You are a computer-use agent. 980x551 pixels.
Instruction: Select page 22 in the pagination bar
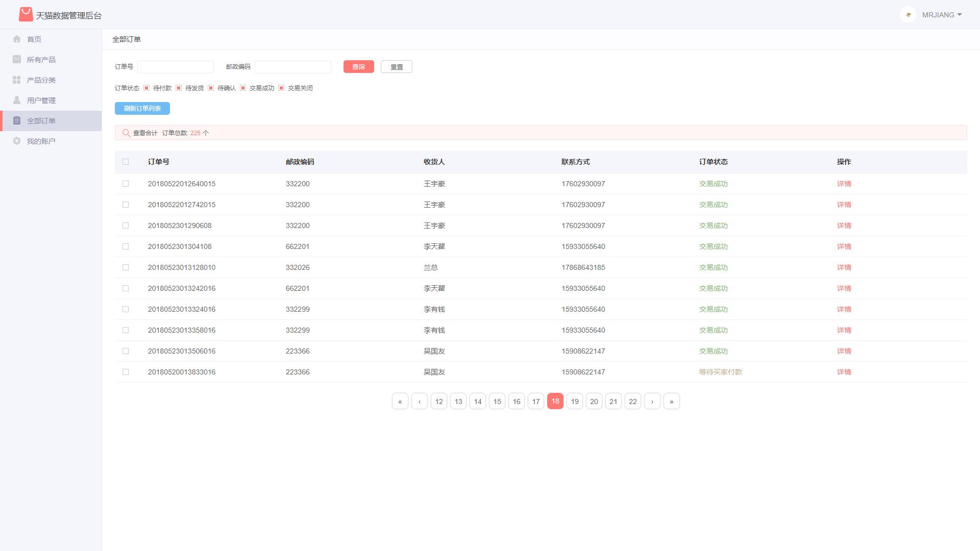click(x=632, y=401)
